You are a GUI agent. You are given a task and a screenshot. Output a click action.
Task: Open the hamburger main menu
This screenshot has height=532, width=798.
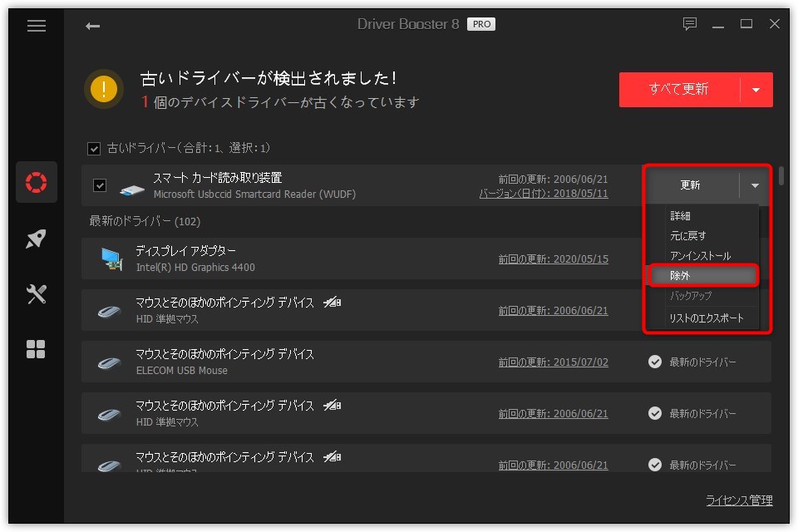(x=36, y=26)
